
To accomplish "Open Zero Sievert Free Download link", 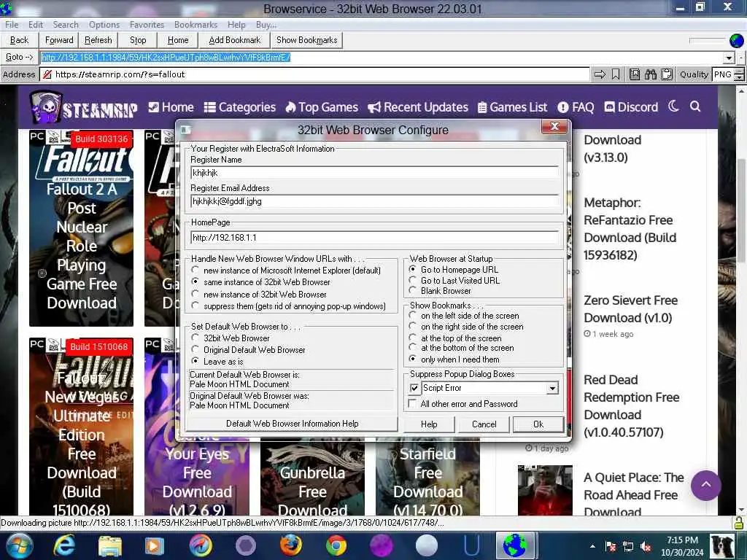I will pyautogui.click(x=631, y=309).
